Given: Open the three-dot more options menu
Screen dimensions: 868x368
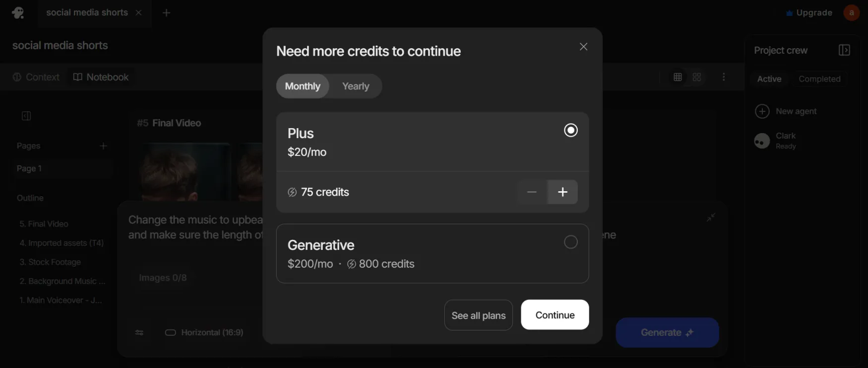Looking at the screenshot, I should (724, 77).
